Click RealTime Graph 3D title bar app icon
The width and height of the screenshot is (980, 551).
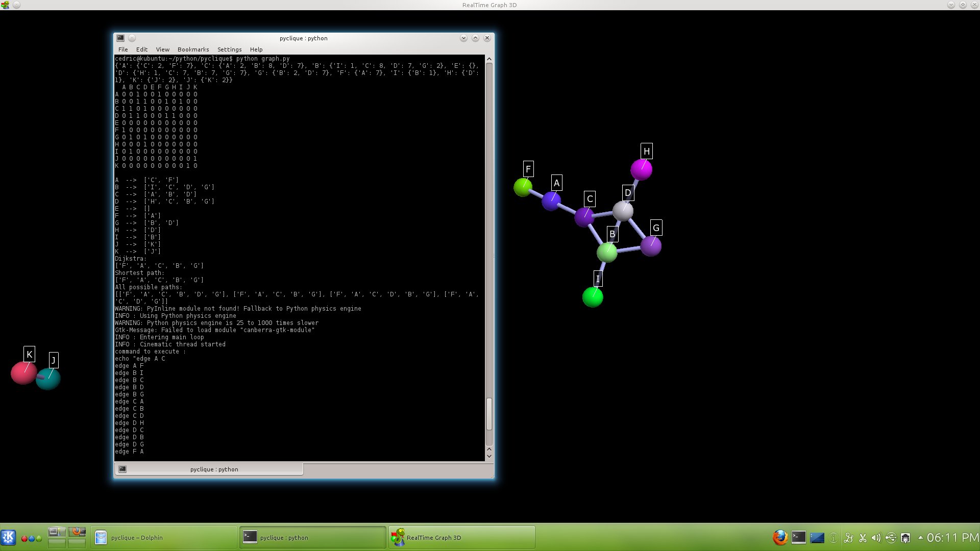point(5,5)
